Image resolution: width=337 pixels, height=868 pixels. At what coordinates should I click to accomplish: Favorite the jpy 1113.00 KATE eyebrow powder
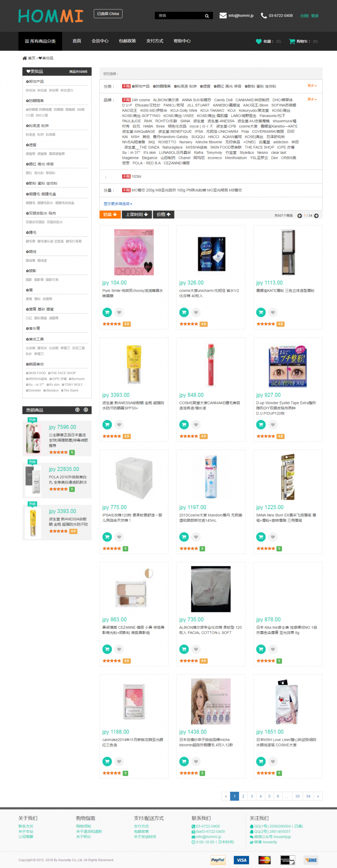tap(273, 312)
